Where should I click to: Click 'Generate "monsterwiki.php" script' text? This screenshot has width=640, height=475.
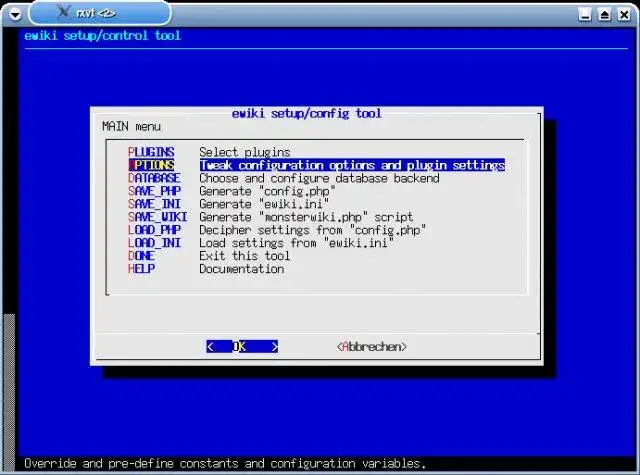click(x=306, y=217)
